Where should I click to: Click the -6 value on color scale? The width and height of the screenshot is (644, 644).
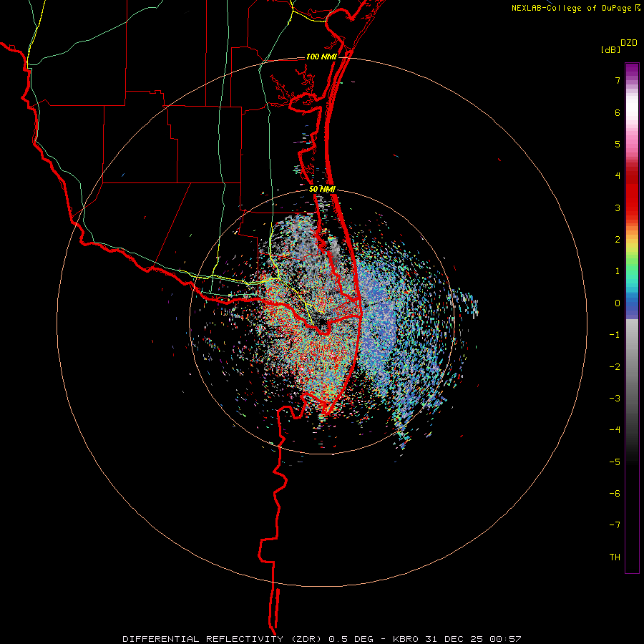tap(615, 494)
